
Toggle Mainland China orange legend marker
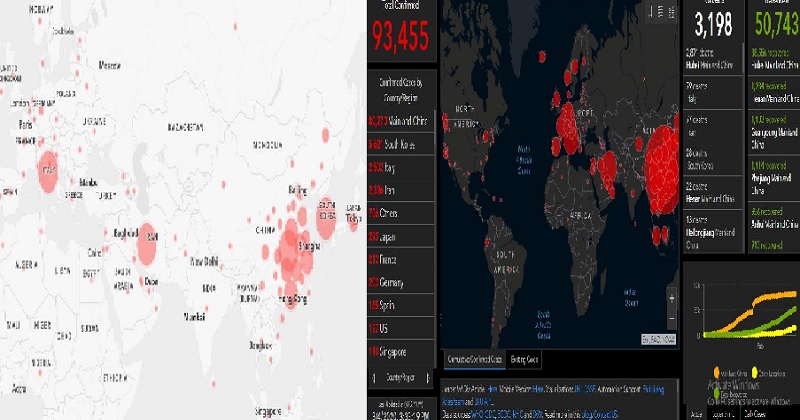(716, 373)
